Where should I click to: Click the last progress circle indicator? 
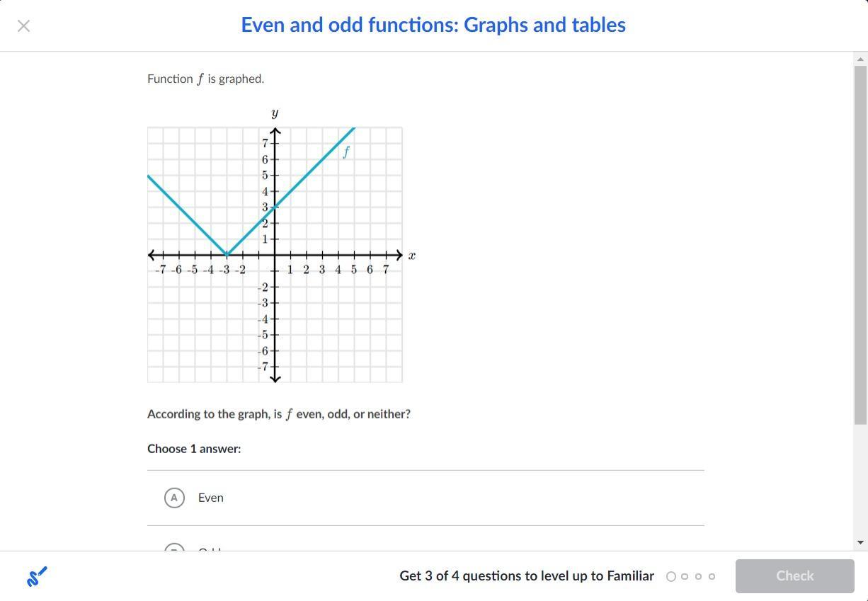click(x=712, y=576)
